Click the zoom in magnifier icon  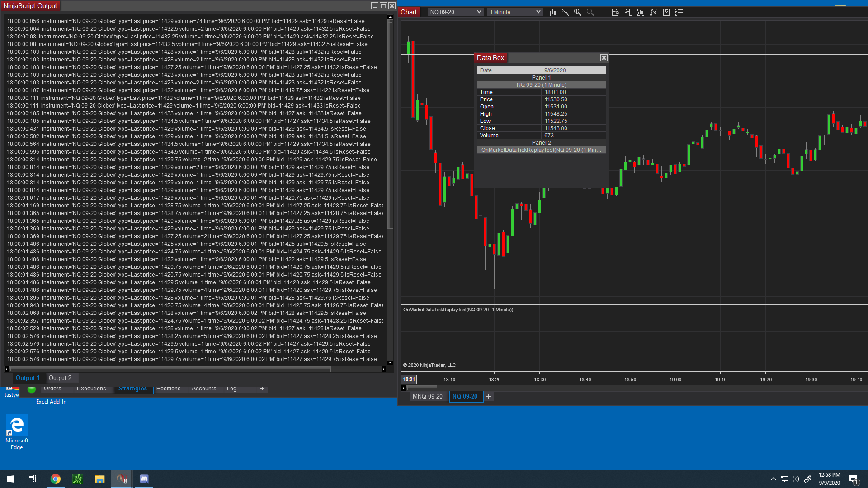577,12
